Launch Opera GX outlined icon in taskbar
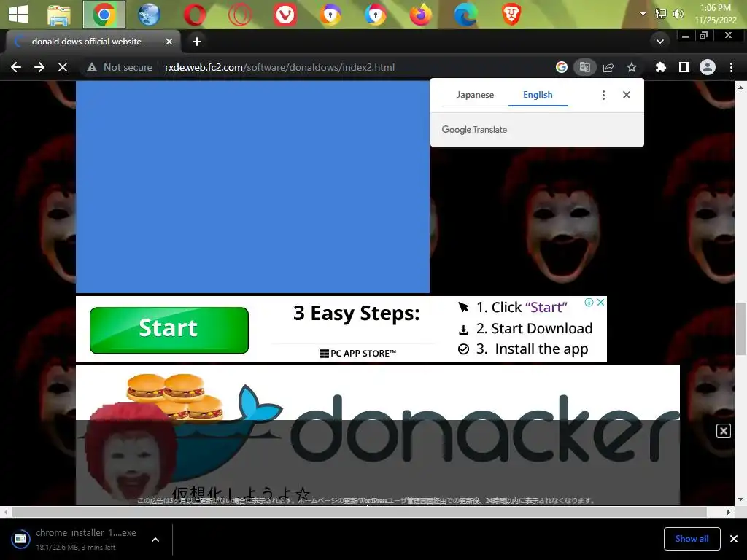The image size is (747, 560). tap(239, 15)
